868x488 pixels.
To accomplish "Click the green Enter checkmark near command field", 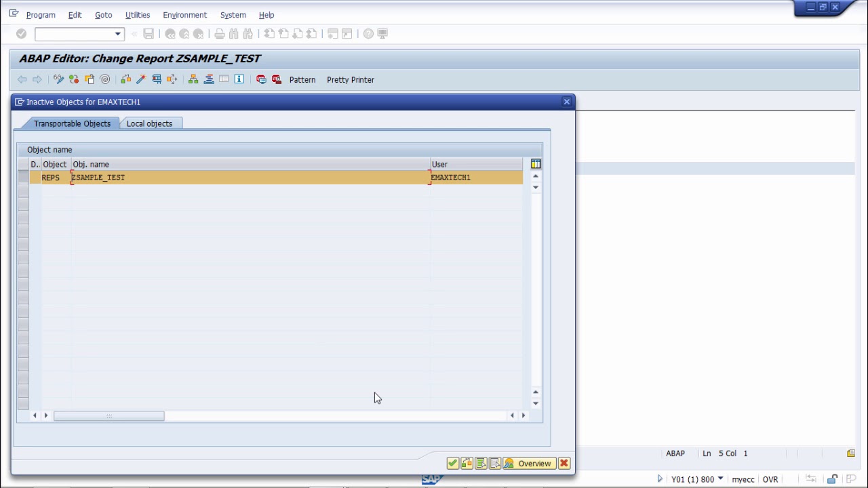I will pos(21,34).
